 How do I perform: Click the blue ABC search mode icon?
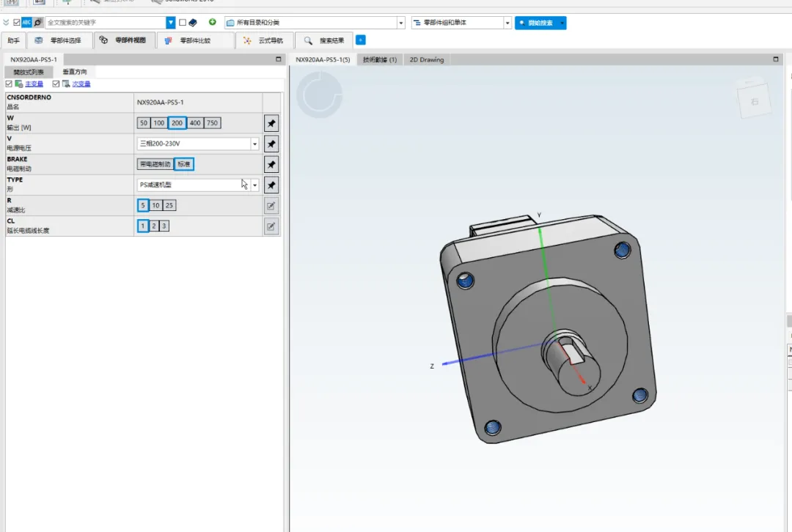(x=27, y=22)
